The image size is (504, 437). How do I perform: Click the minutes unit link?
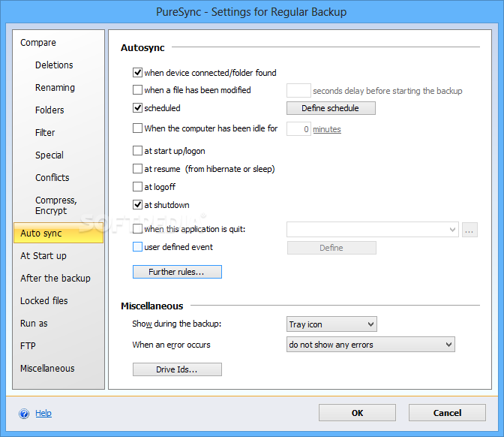327,129
